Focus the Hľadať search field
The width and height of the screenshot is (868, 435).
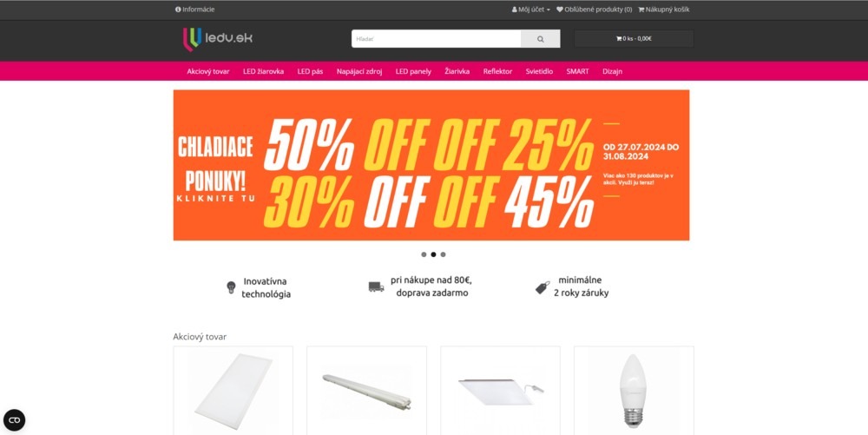point(437,39)
